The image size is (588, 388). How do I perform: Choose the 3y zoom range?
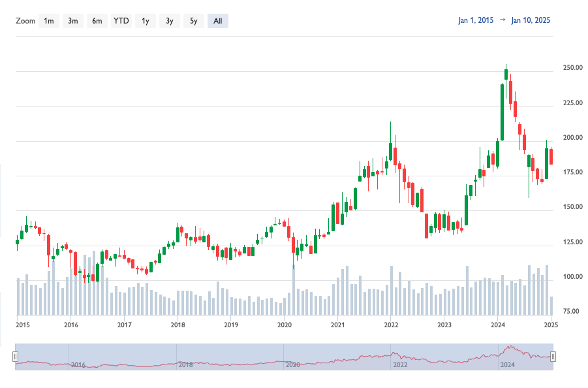pos(170,21)
